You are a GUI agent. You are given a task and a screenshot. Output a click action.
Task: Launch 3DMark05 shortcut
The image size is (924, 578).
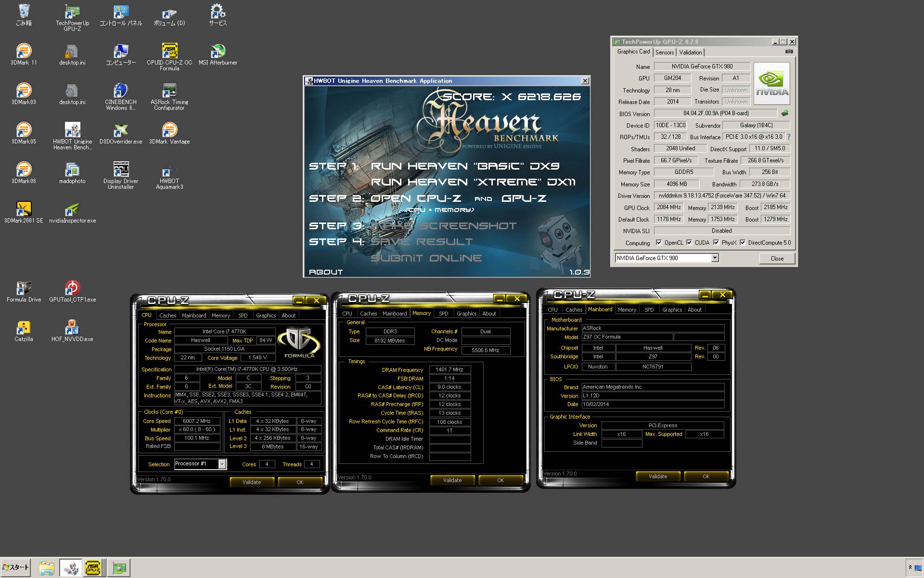pyautogui.click(x=24, y=133)
